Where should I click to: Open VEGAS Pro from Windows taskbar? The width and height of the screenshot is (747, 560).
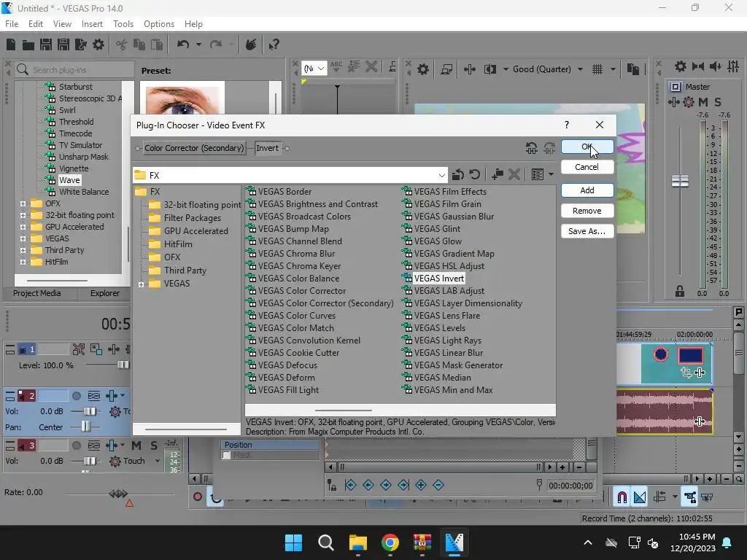pos(454,542)
